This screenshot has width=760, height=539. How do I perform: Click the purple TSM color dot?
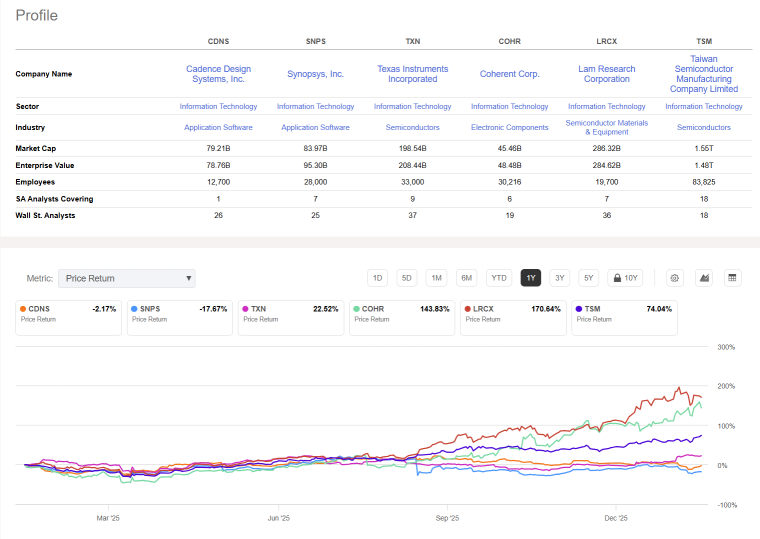coord(579,309)
